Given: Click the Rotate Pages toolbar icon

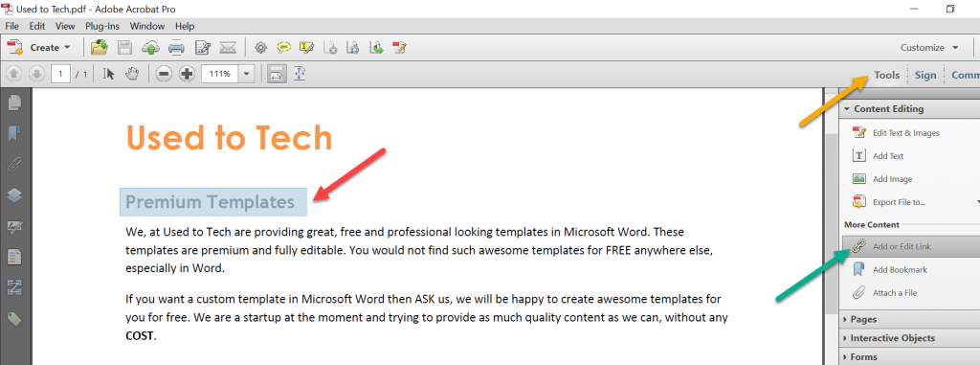Looking at the screenshot, I should pos(353,48).
